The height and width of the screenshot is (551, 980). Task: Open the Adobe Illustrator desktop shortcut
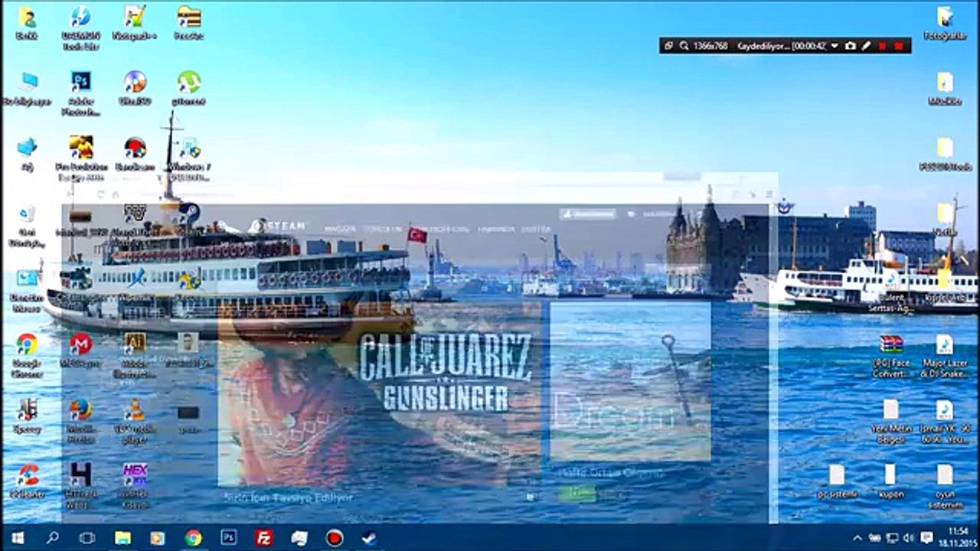[x=135, y=355]
